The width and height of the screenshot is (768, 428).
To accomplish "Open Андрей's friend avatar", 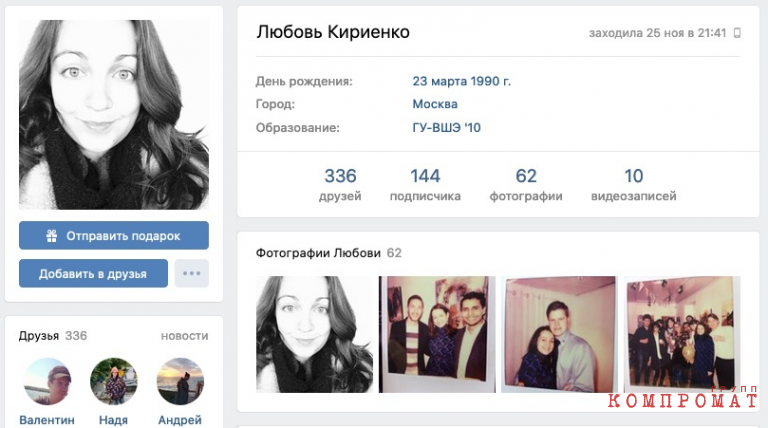I will coord(180,381).
